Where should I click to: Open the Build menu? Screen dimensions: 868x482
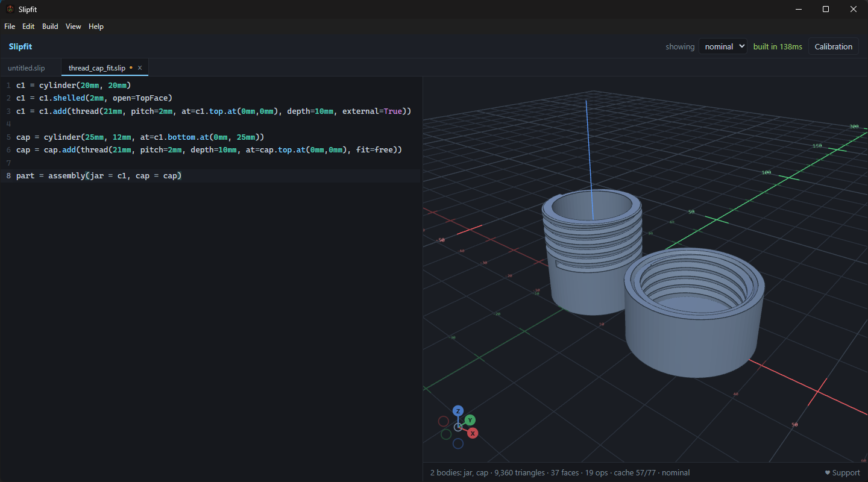[50, 27]
